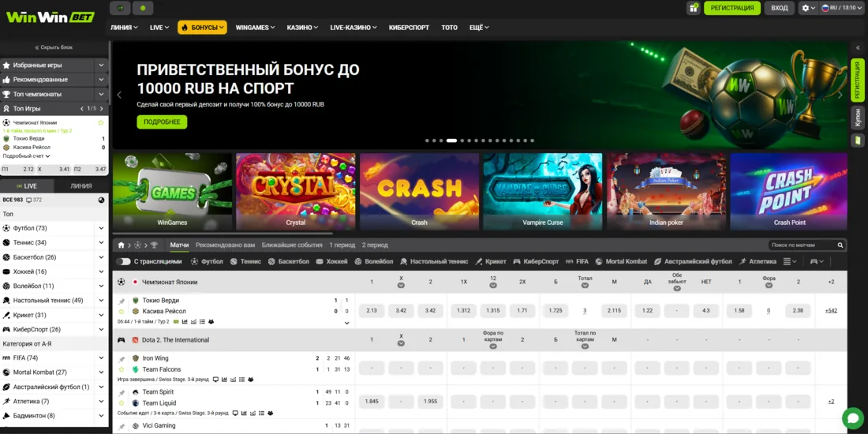The image size is (868, 434).
Task: Select the active banner carousel indicator
Action: [x=451, y=140]
